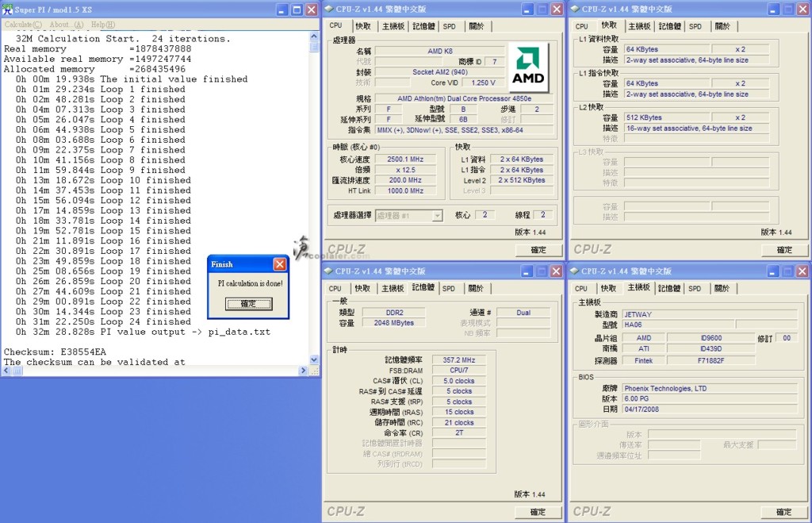The width and height of the screenshot is (812, 523).
Task: Open the memory tab in the mainboard window
Action: coord(669,288)
